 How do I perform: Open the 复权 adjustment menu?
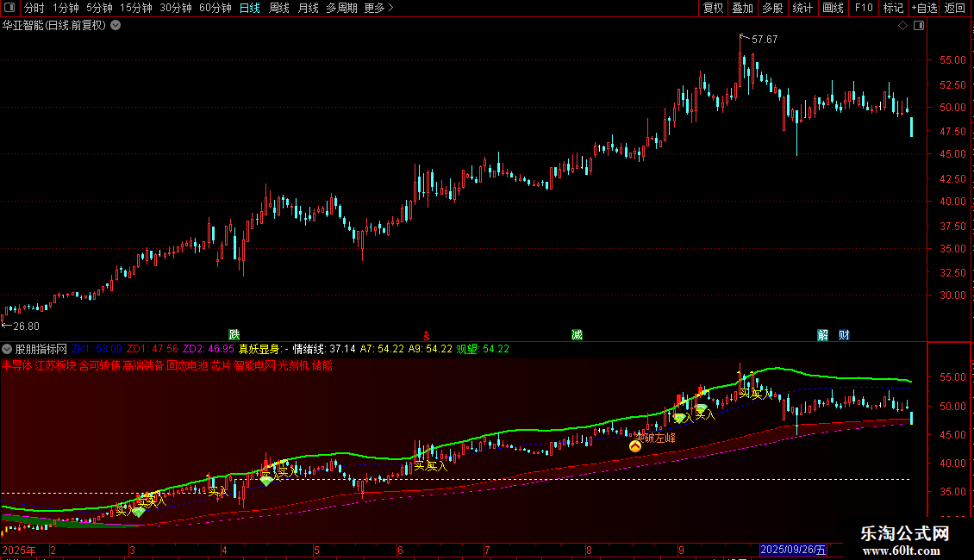[713, 8]
